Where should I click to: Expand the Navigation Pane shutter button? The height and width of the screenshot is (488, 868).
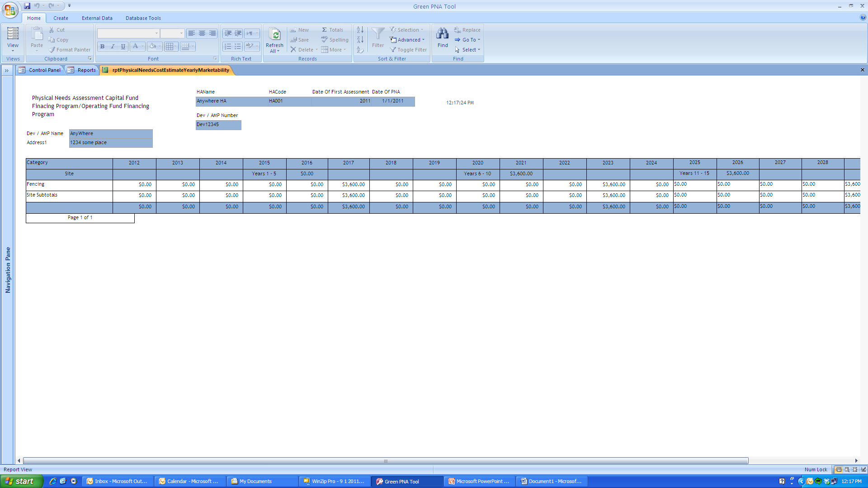coord(7,70)
